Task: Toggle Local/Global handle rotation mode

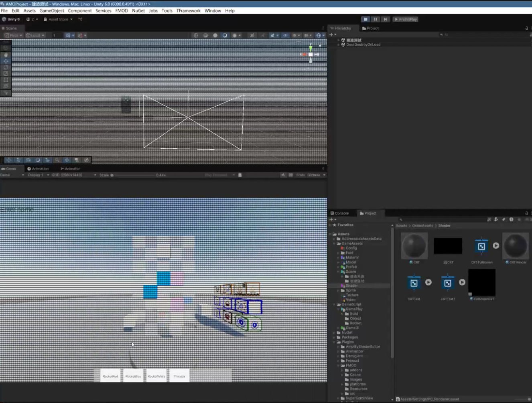Action: tap(35, 35)
